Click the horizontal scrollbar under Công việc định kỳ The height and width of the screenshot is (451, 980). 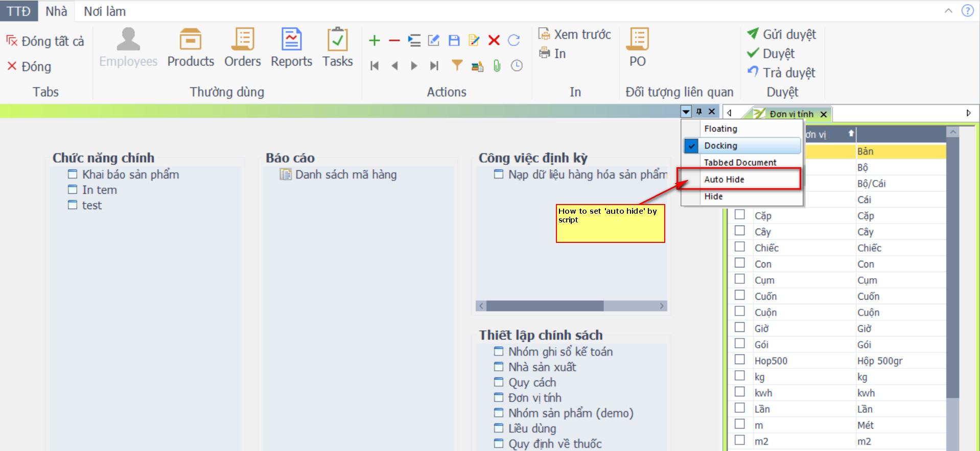pyautogui.click(x=545, y=306)
